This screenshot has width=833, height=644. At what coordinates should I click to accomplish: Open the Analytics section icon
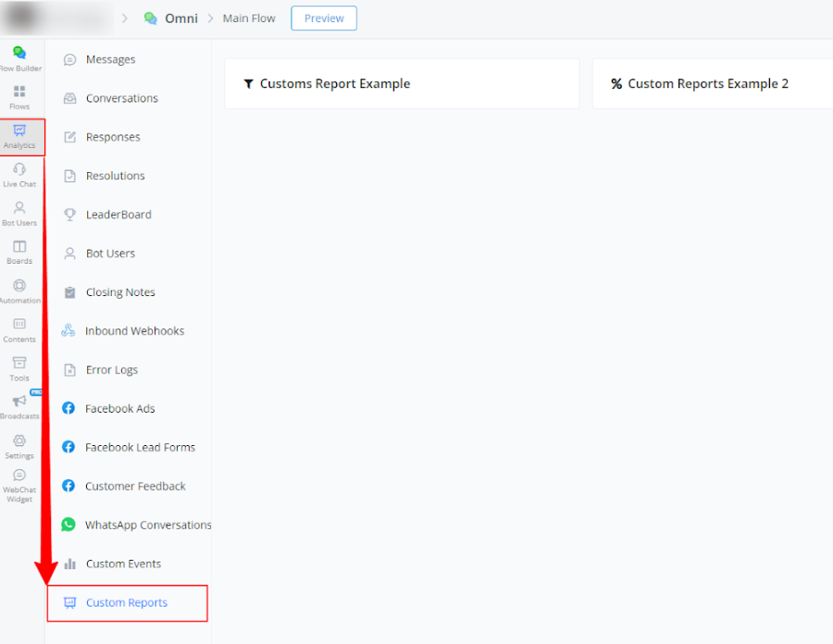[19, 131]
